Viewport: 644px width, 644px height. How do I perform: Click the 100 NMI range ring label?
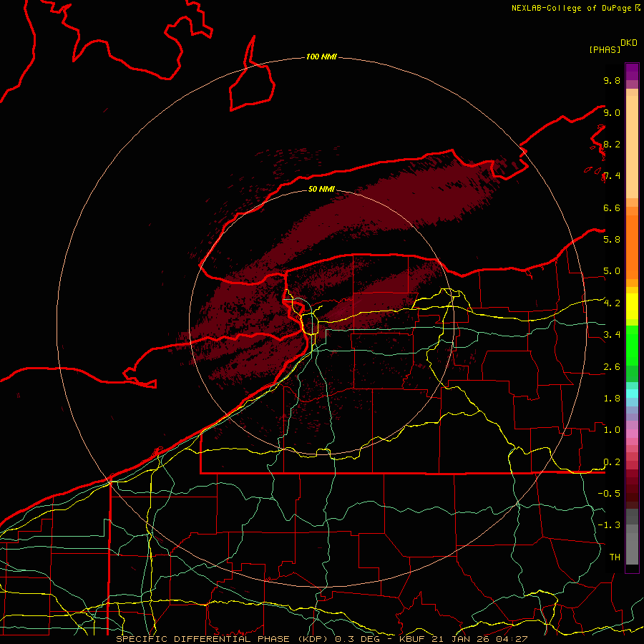321,57
